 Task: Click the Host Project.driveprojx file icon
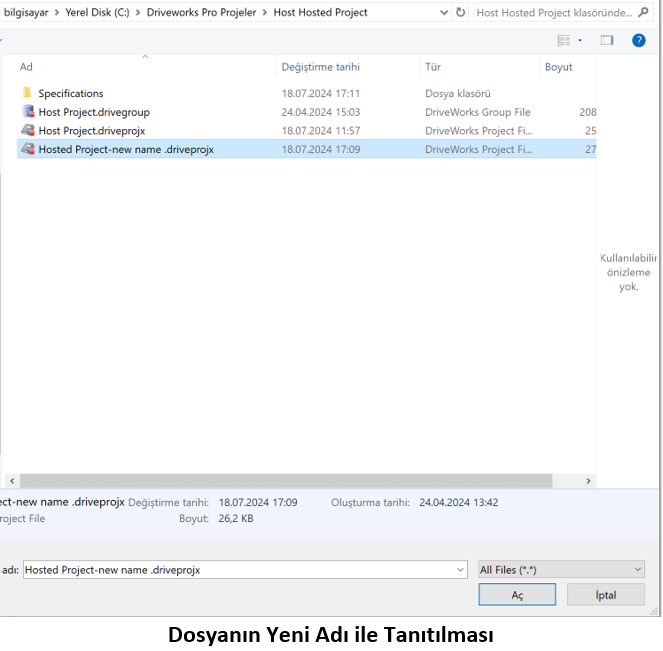click(x=28, y=131)
